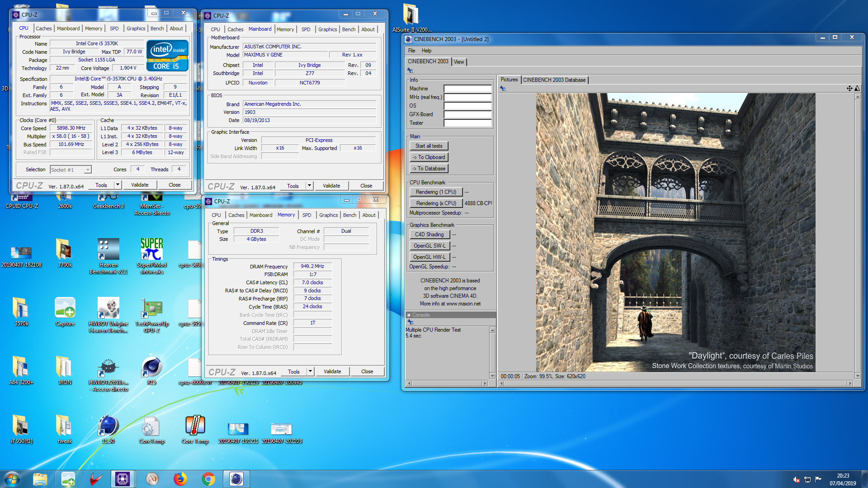Screen dimensions: 868x488
Task: Click the console panel vertical scrollbar down arrow
Action: point(492,376)
